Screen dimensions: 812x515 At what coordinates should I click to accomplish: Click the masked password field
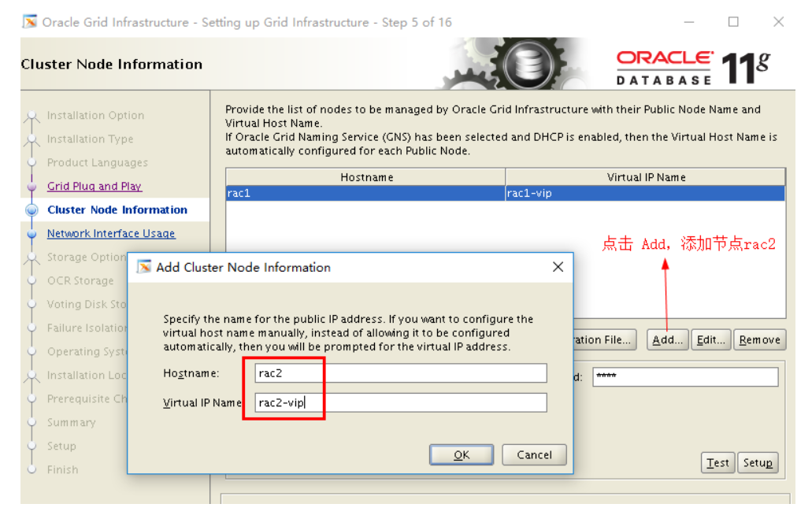[685, 377]
